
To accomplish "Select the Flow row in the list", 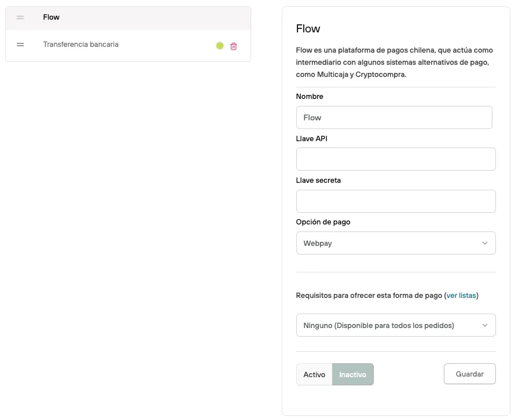I will [x=128, y=19].
